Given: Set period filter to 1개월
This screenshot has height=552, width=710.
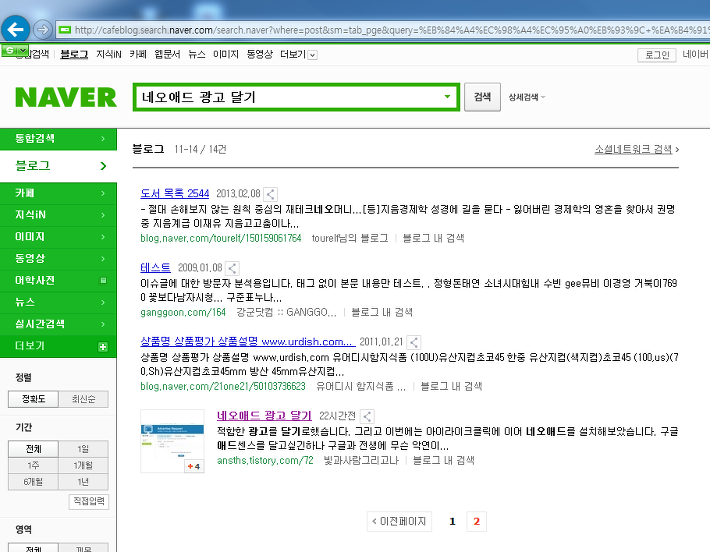Looking at the screenshot, I should [x=83, y=465].
